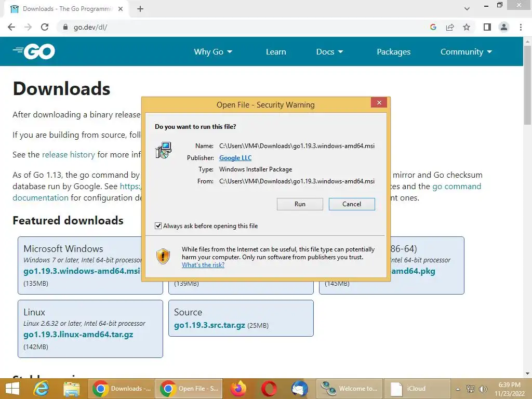532x399 pixels.
Task: Click the Featured downloads heading
Action: (68, 220)
